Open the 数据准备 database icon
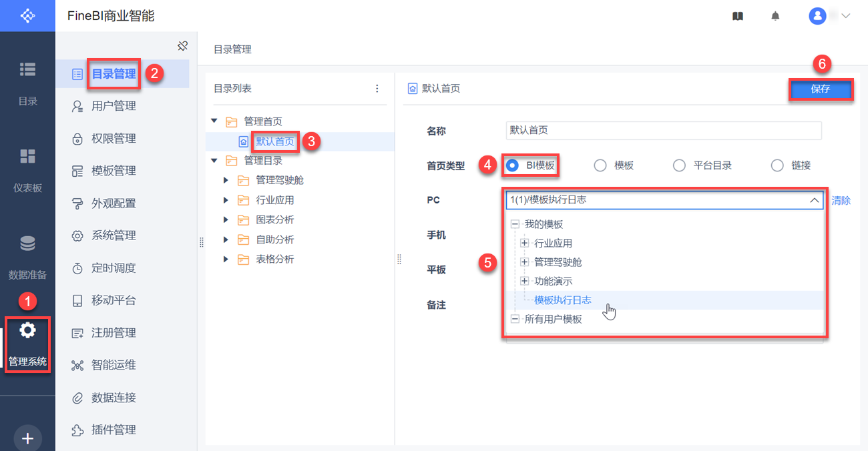 pyautogui.click(x=27, y=244)
